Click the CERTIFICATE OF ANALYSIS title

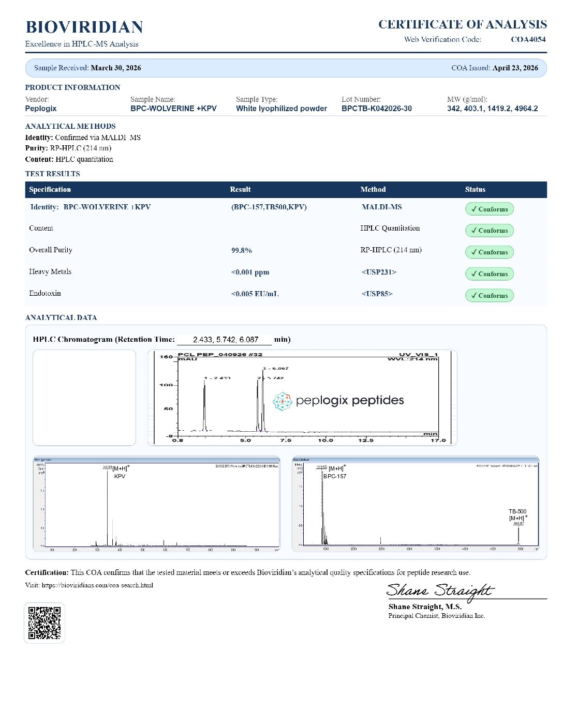pos(463,24)
